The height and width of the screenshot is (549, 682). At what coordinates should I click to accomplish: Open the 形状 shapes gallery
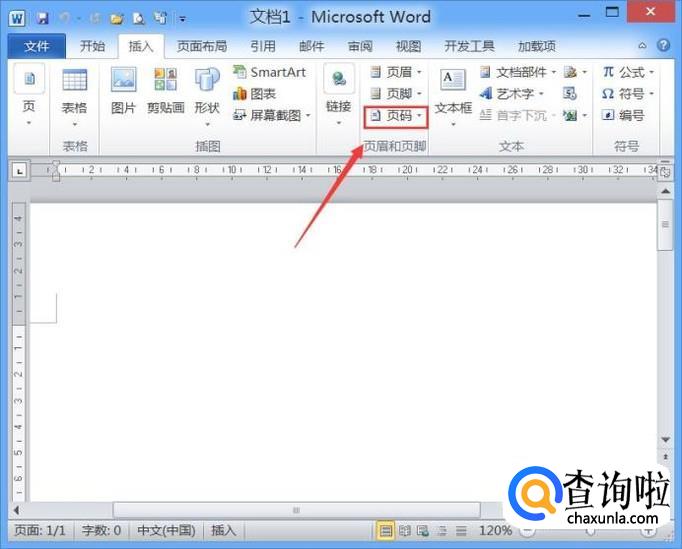(x=207, y=97)
